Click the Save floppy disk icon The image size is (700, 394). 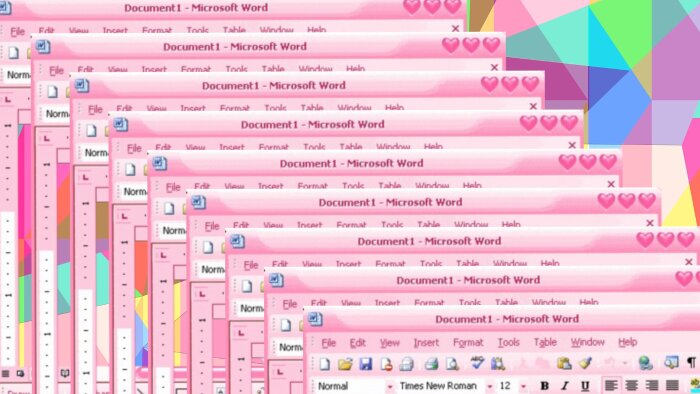tap(366, 364)
